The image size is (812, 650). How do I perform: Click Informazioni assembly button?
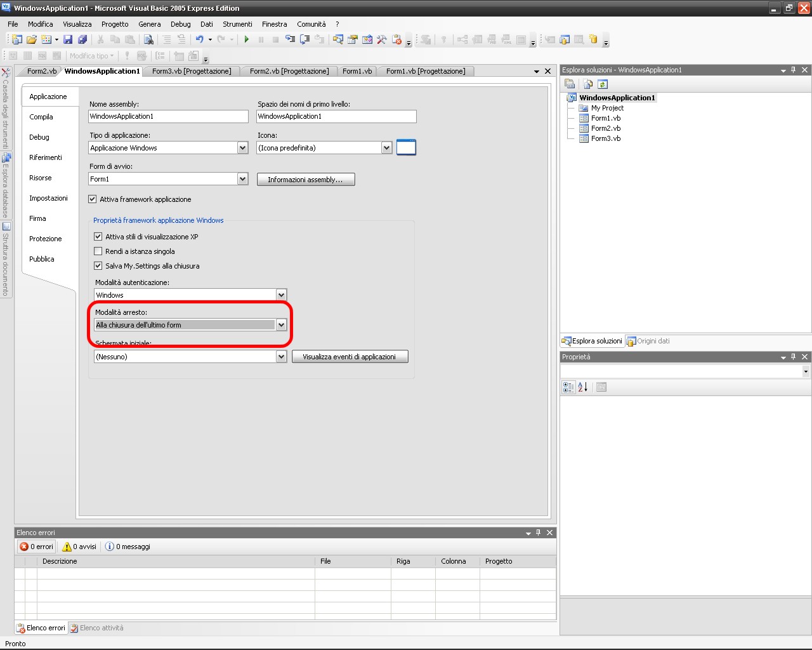tap(306, 180)
